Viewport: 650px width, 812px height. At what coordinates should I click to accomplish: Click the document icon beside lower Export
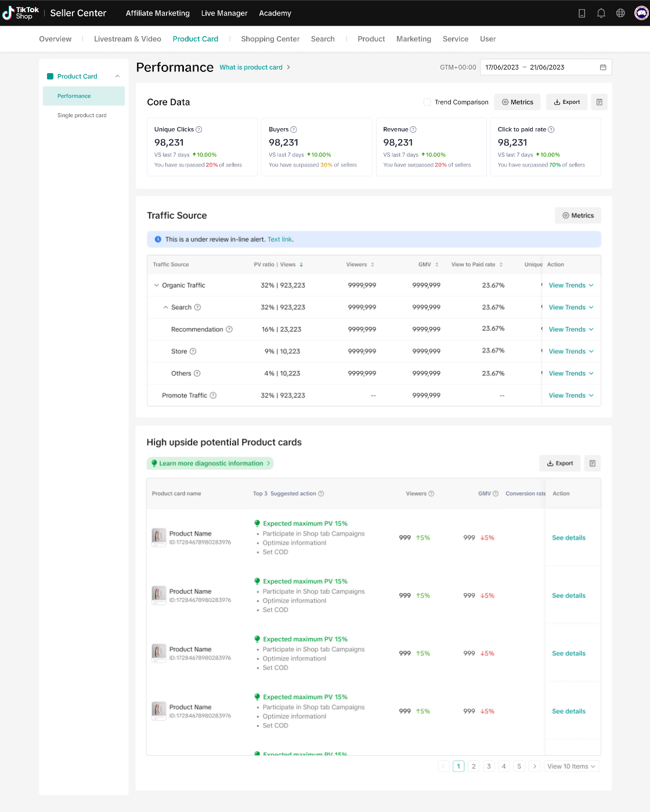[592, 463]
